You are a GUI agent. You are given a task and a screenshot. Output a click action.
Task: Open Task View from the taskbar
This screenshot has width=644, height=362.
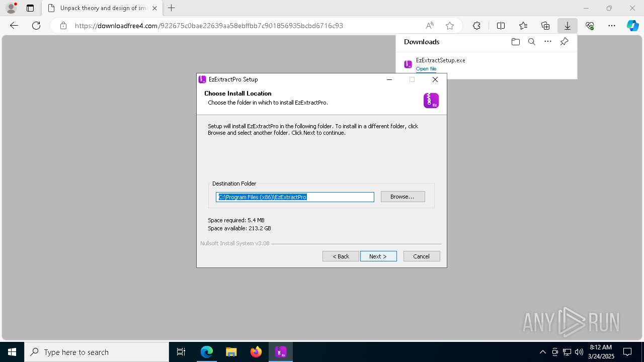coord(181,352)
